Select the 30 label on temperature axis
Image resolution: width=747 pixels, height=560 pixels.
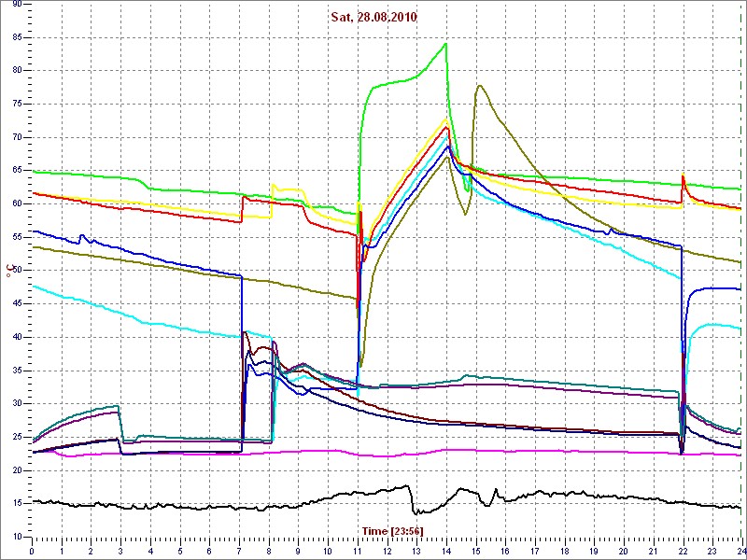[17, 404]
